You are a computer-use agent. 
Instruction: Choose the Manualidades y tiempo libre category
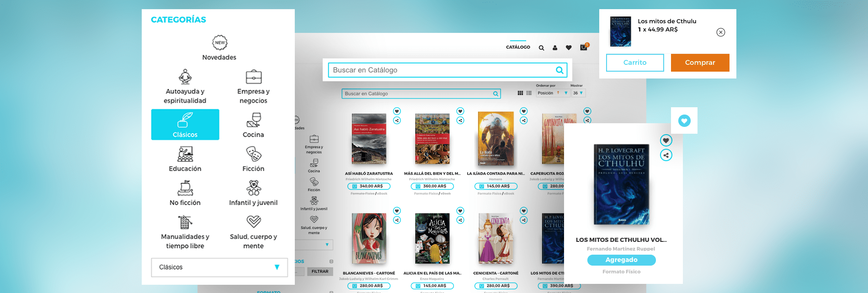coord(185,232)
